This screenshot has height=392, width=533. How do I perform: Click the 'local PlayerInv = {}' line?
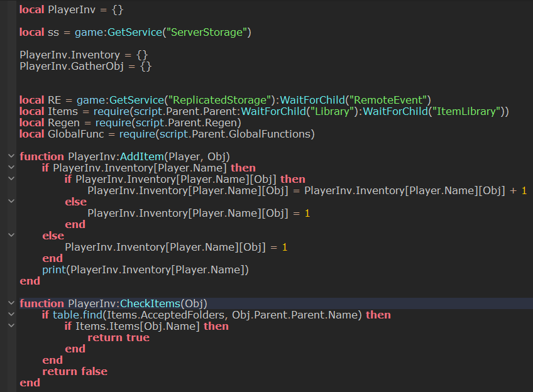[x=72, y=9]
